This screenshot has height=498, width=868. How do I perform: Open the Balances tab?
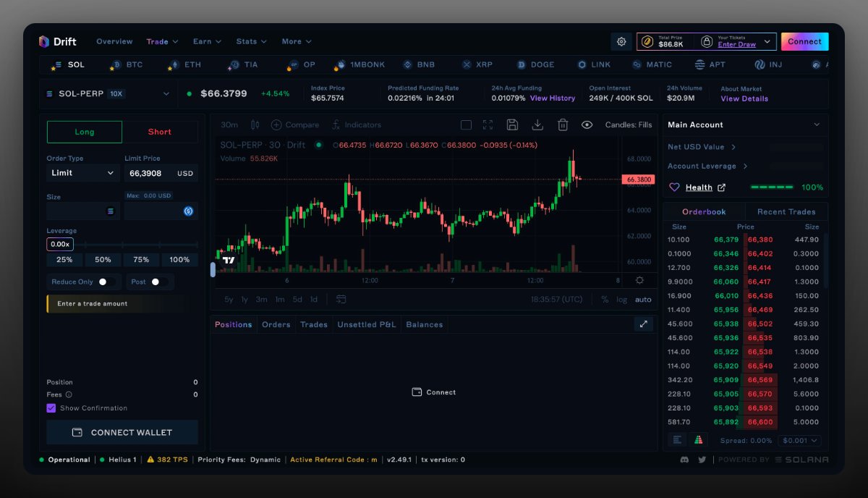tap(425, 324)
